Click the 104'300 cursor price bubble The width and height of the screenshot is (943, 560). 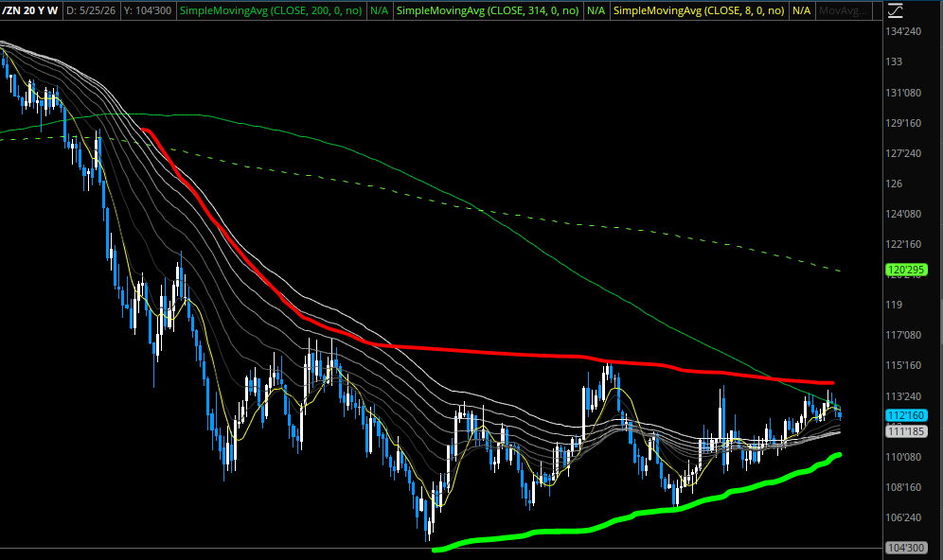tap(906, 548)
